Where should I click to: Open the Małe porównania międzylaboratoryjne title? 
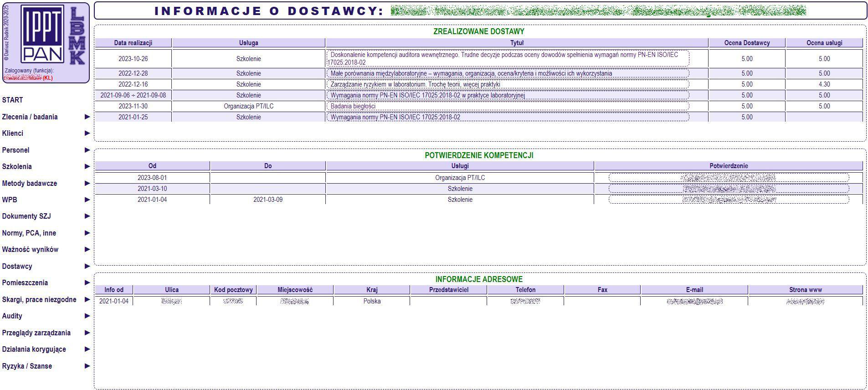click(x=508, y=73)
